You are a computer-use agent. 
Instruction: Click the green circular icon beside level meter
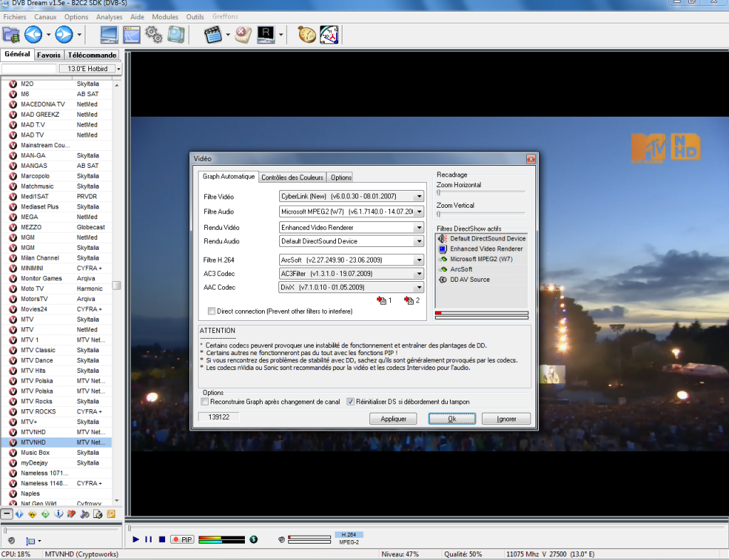pyautogui.click(x=253, y=539)
